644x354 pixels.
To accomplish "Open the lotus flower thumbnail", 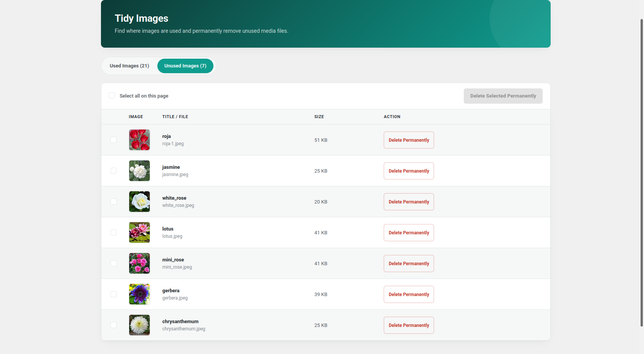I will click(x=139, y=232).
